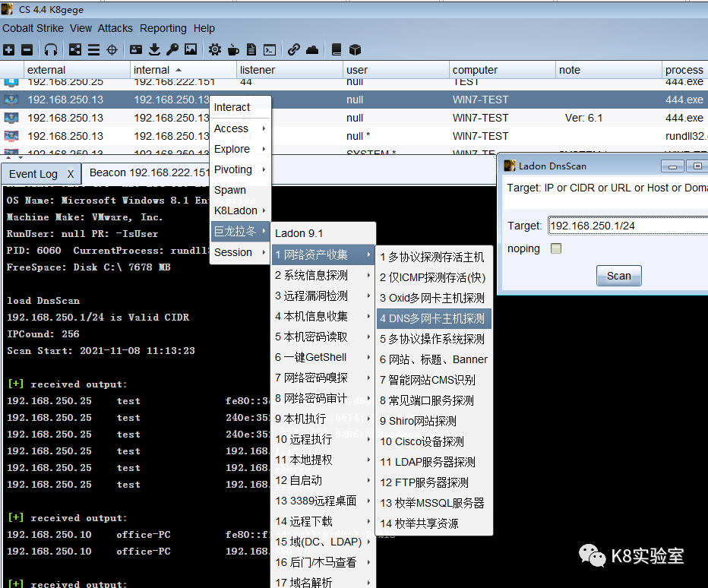Click the minus icon to disconnect from team server

(27, 49)
